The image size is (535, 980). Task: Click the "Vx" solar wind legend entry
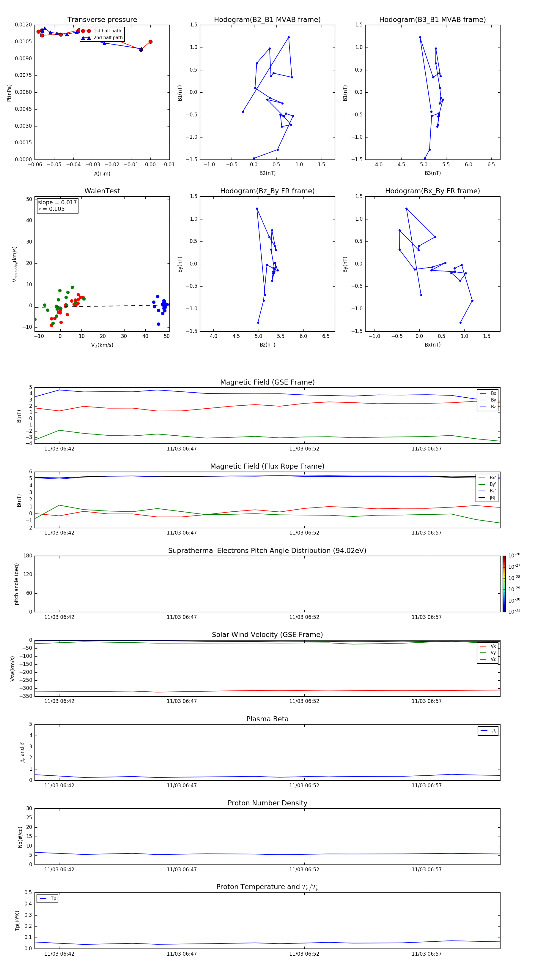tap(488, 647)
